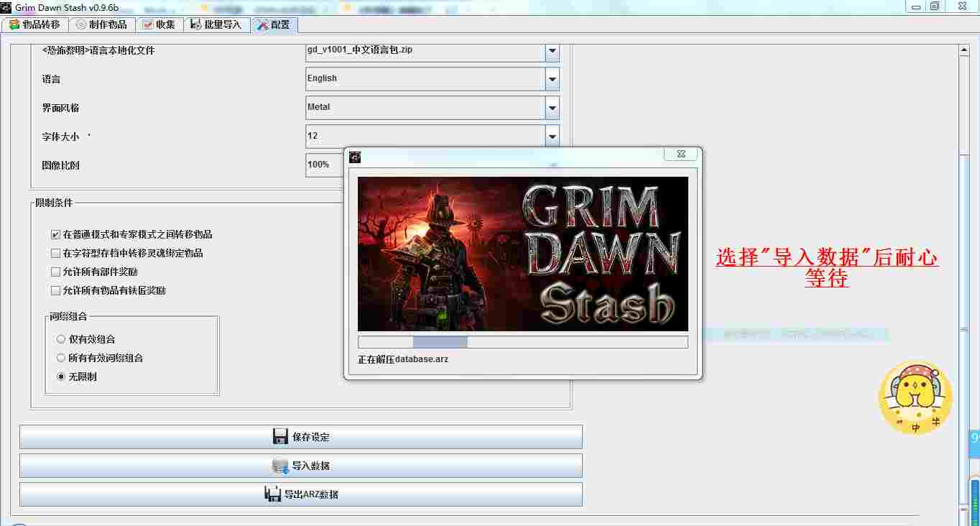The width and height of the screenshot is (980, 526).
Task: Click 图像比例 combo box showing 100%
Action: tap(325, 165)
